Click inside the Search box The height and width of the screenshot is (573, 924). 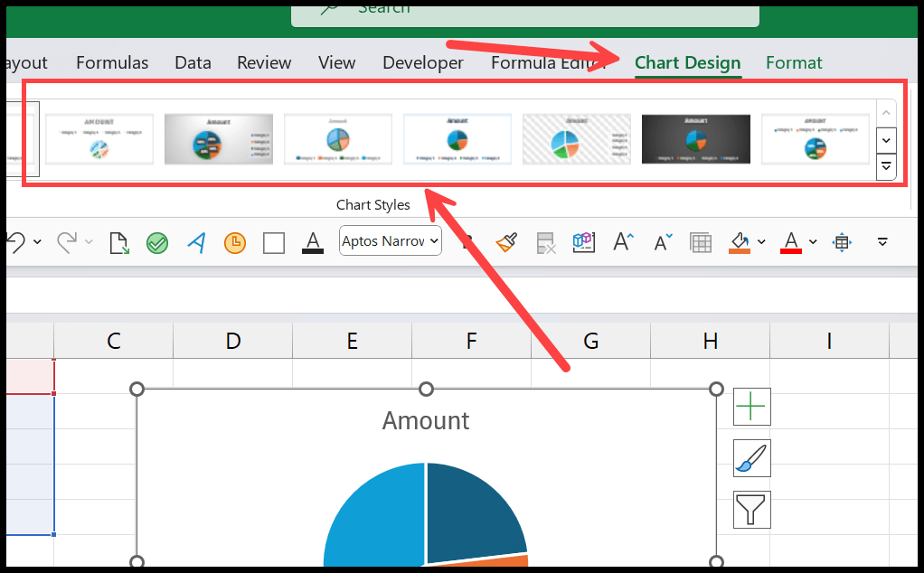524,16
